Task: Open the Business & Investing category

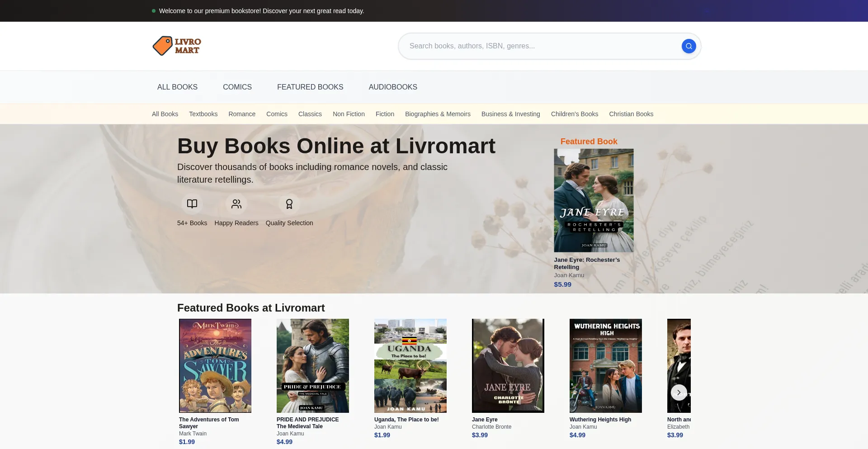Action: point(510,114)
